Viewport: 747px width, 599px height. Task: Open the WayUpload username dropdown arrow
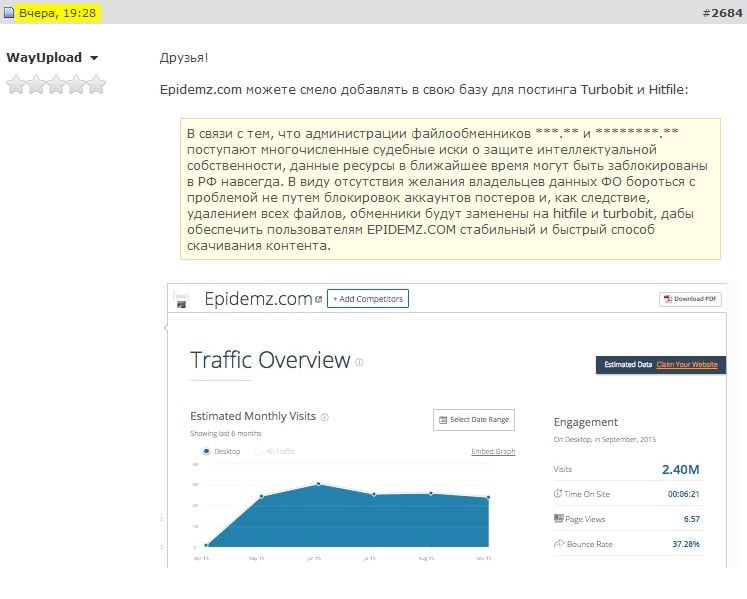coord(94,58)
